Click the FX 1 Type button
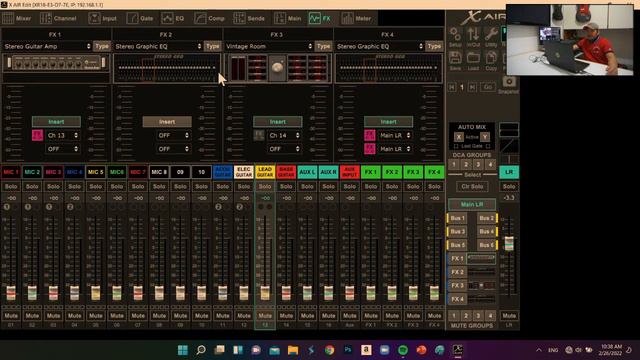 point(102,46)
